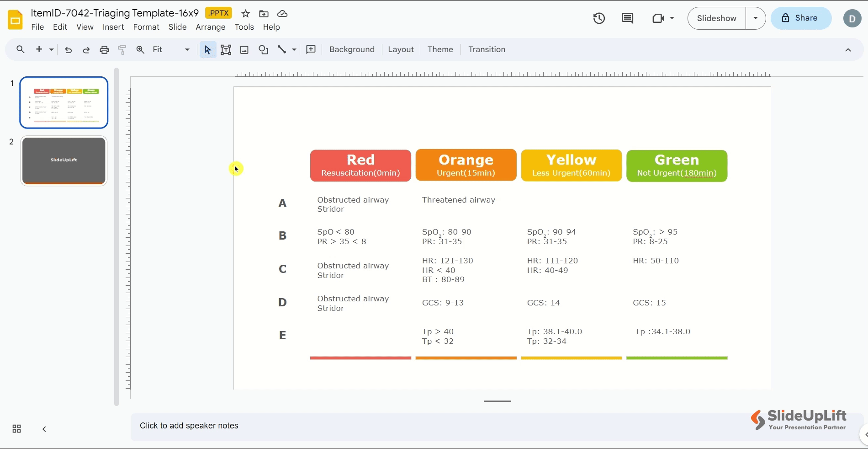Open version history
This screenshot has width=868, height=449.
click(598, 18)
